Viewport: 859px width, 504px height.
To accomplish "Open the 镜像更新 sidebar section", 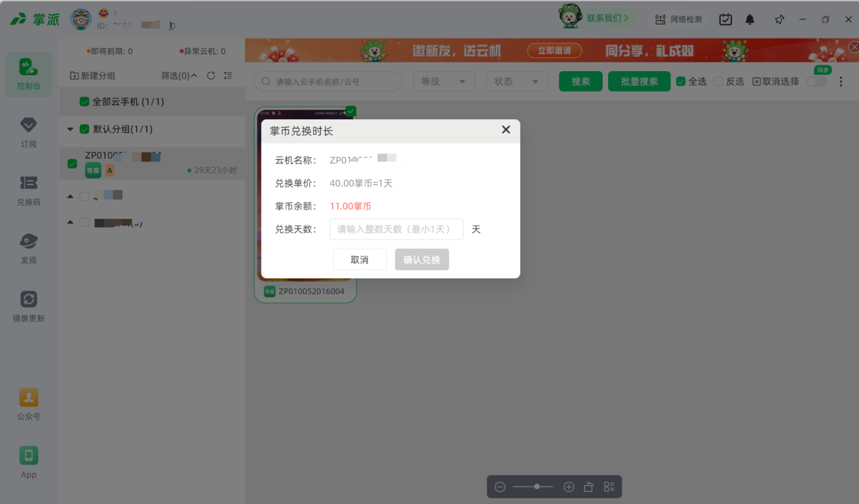I will [28, 307].
